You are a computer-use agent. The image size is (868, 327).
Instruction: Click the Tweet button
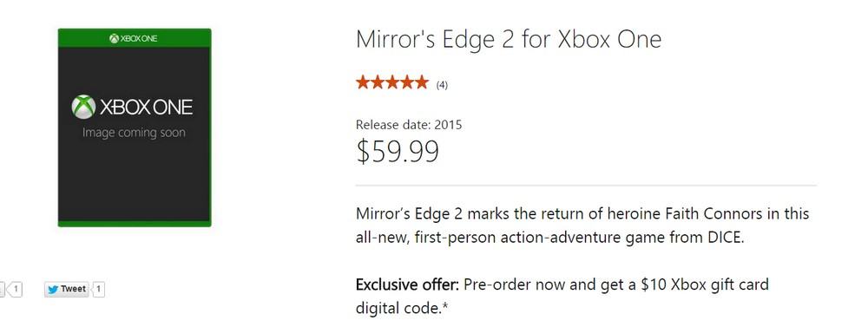click(67, 290)
